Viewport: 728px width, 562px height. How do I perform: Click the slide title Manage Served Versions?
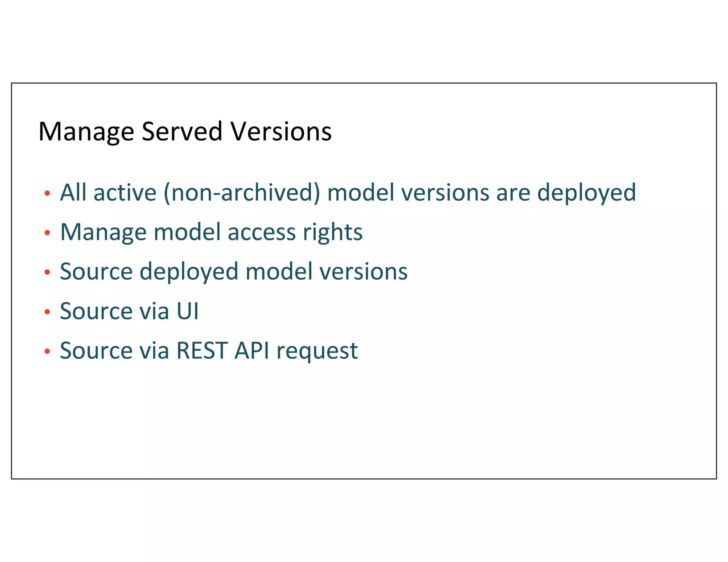pos(185,131)
